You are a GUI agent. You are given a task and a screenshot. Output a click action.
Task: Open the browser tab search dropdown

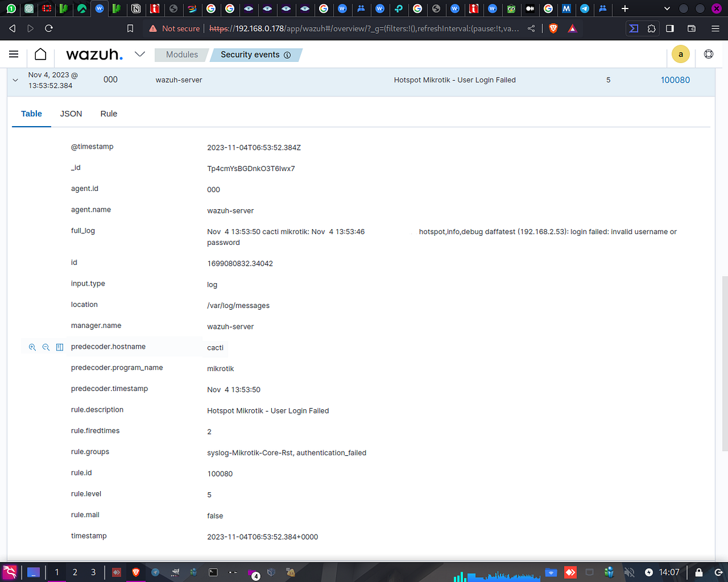[666, 8]
